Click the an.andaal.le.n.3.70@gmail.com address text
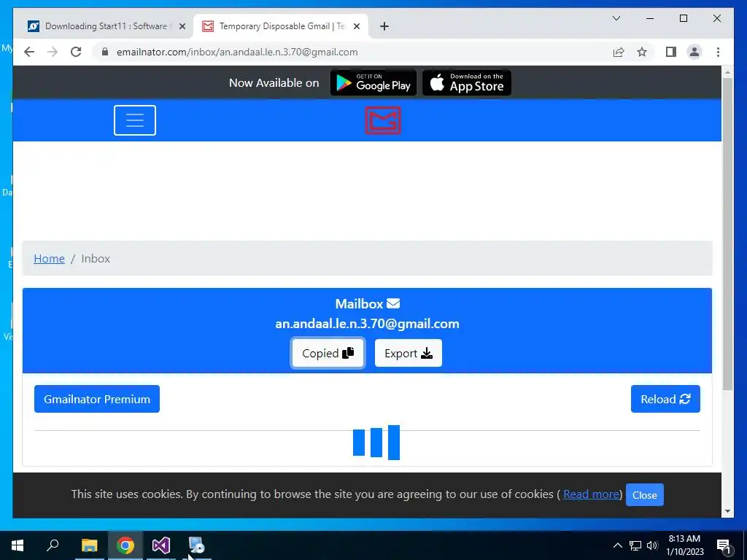 coord(368,324)
